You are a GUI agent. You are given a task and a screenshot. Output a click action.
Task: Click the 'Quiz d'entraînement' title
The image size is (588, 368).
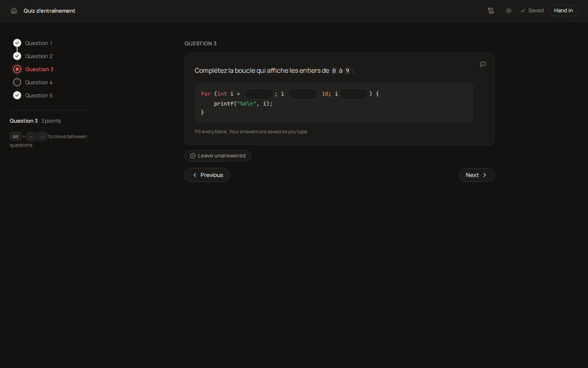point(49,11)
